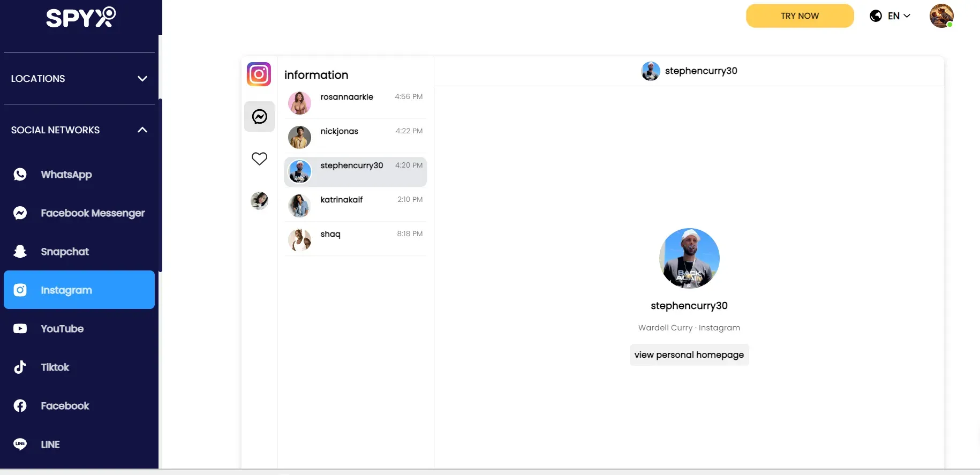Click the YouTube play icon
This screenshot has width=980, height=475.
coord(20,329)
